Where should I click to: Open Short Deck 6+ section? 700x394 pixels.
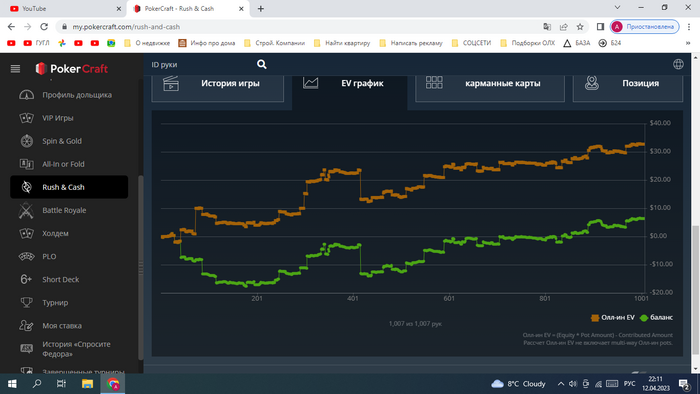click(x=69, y=279)
